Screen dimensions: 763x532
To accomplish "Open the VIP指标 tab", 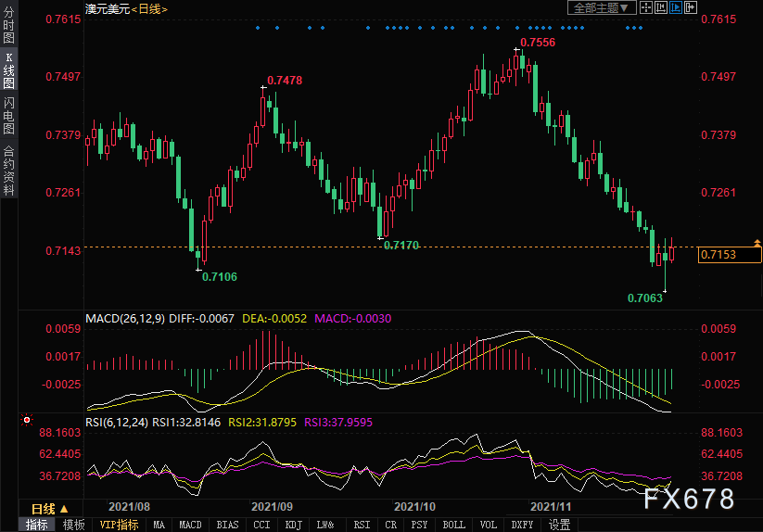I will coord(119,525).
